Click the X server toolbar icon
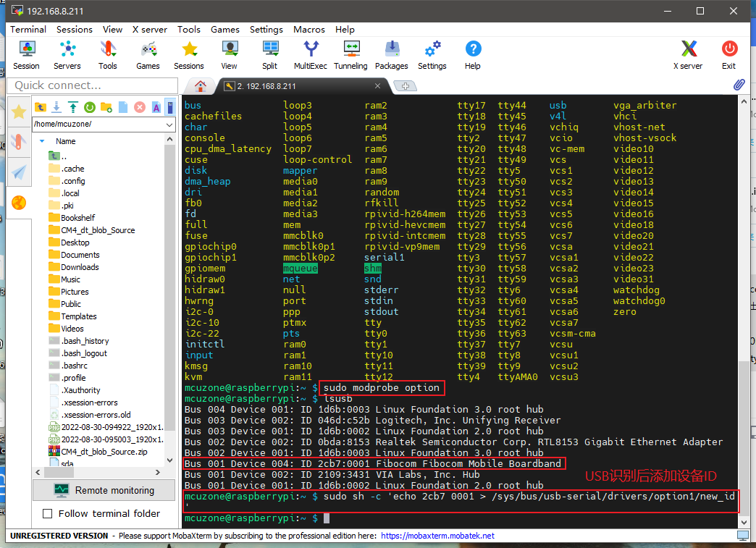This screenshot has height=548, width=756. pos(688,56)
